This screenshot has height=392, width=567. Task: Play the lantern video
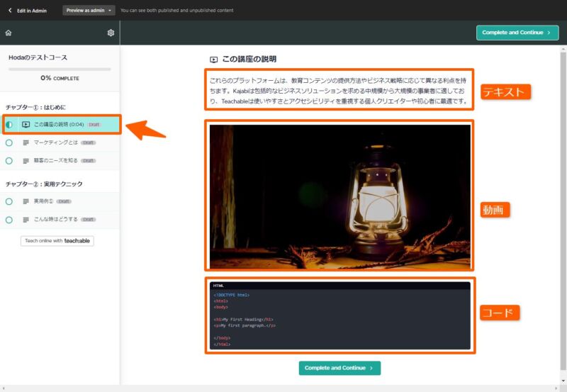340,197
